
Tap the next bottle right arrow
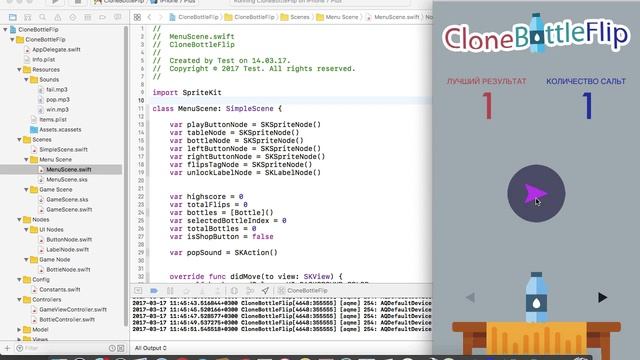pos(602,298)
